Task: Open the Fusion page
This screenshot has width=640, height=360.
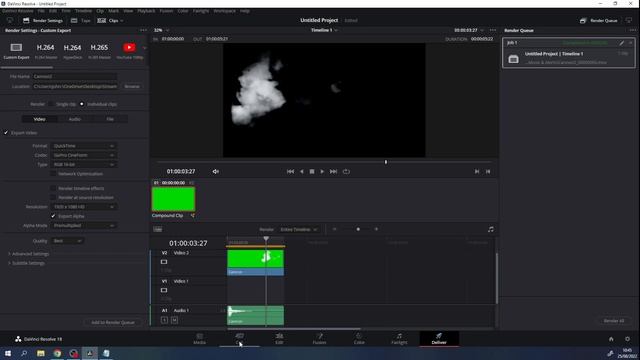Action: pyautogui.click(x=319, y=339)
